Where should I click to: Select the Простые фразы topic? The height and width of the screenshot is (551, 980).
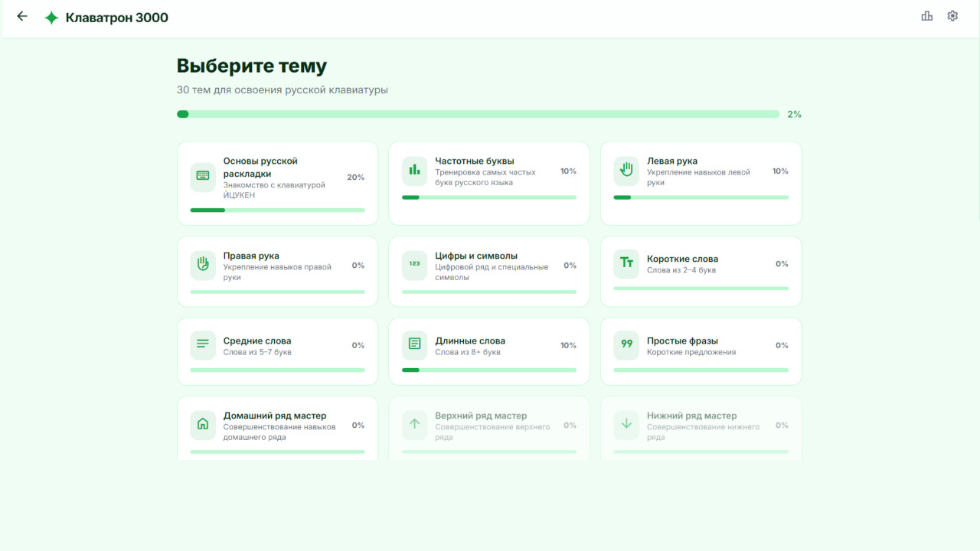(x=701, y=351)
